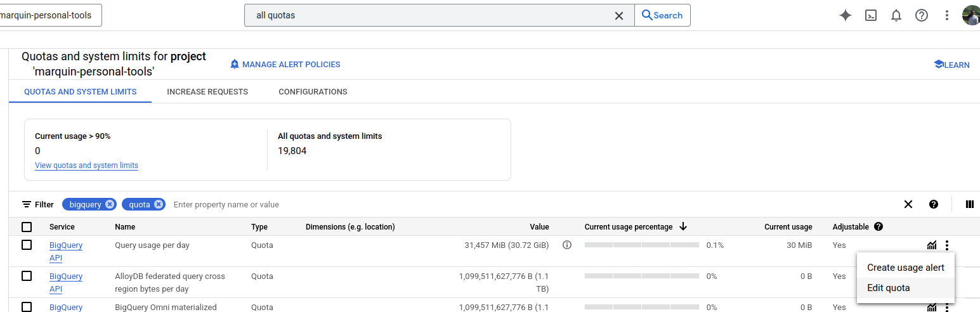
Task: Click the 19,804 quotas count
Action: [x=292, y=151]
